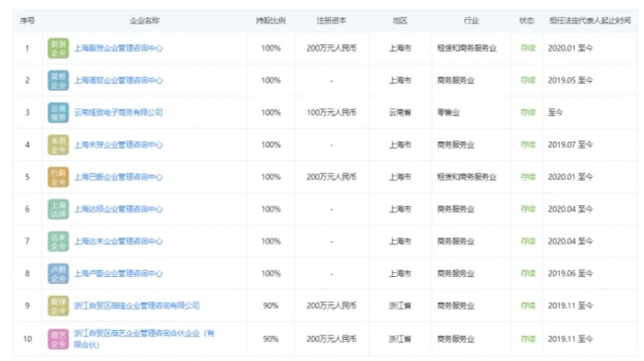Screen dimensions: 644x361
Task: Click the green 达未企业 logo badge in row 7
Action: pyautogui.click(x=58, y=241)
